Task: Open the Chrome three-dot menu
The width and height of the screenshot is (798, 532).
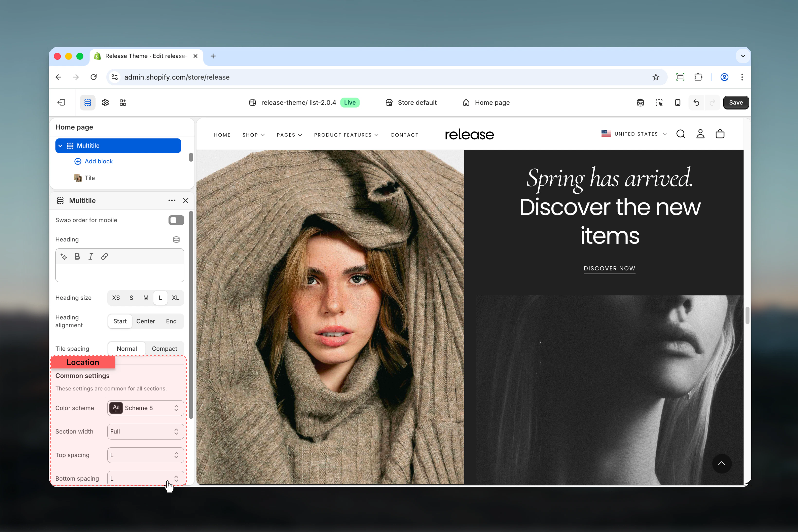Action: tap(742, 77)
